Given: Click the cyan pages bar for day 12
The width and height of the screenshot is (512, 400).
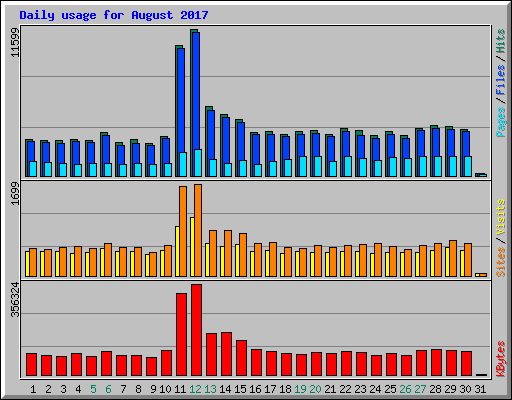Looking at the screenshot, I should [x=198, y=163].
